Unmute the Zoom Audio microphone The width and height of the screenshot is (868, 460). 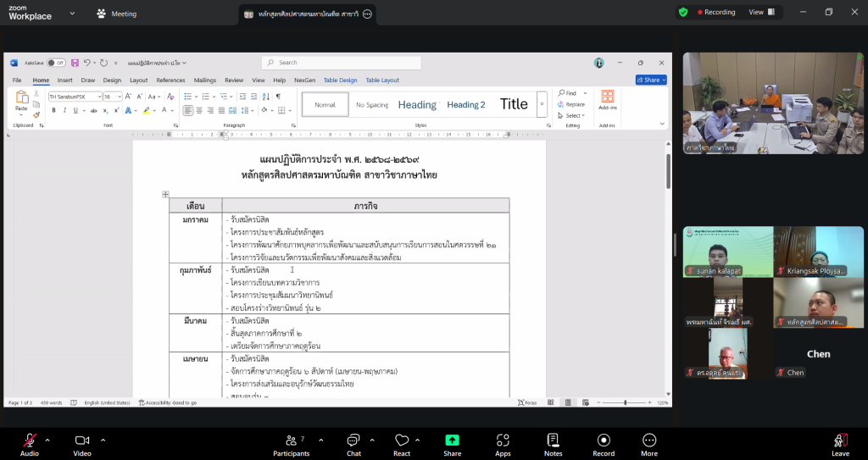pos(30,445)
